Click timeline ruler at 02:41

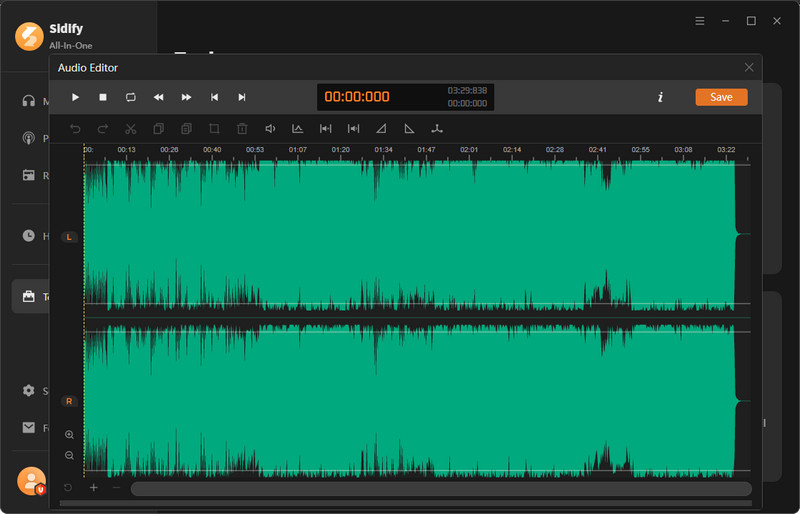597,150
